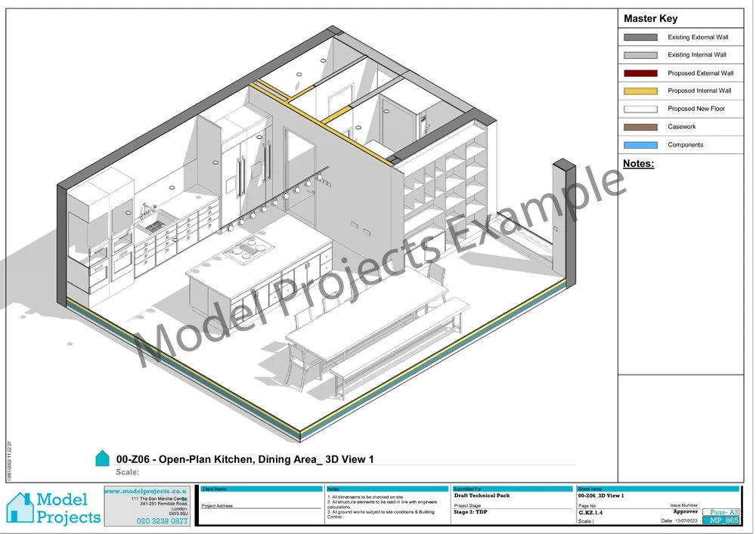
Task: Select the sheet name 00-Z06_3D View 1
Action: pos(601,496)
